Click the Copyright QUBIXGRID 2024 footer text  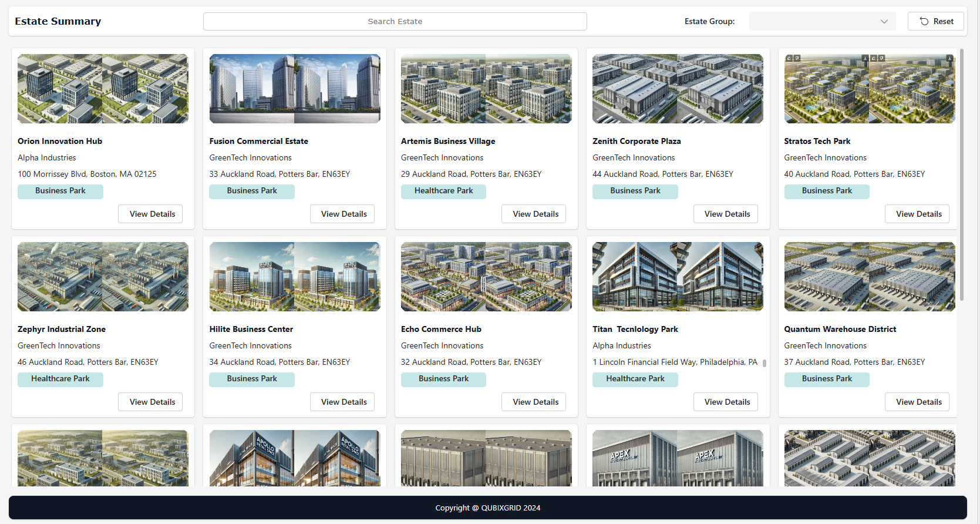coord(488,508)
